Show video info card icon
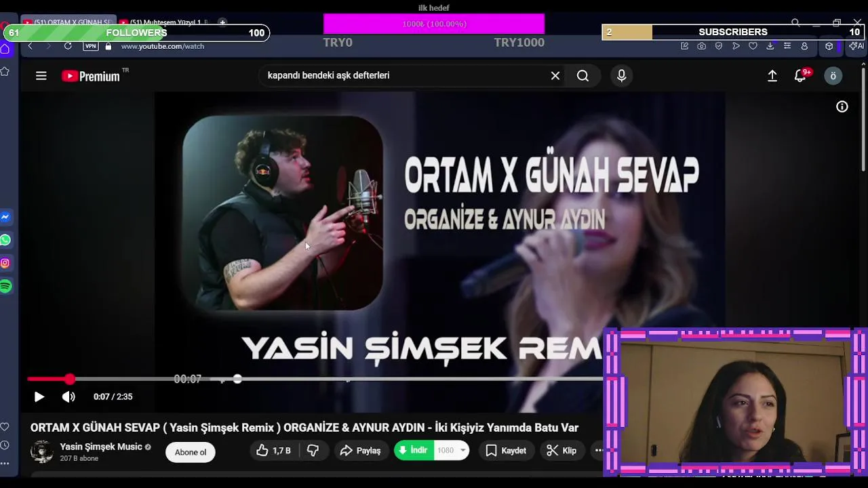 pos(842,106)
